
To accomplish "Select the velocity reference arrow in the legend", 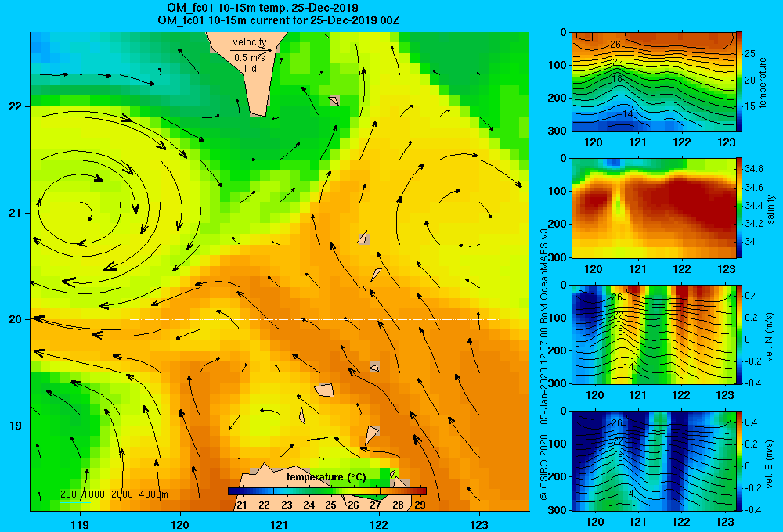I will point(251,50).
